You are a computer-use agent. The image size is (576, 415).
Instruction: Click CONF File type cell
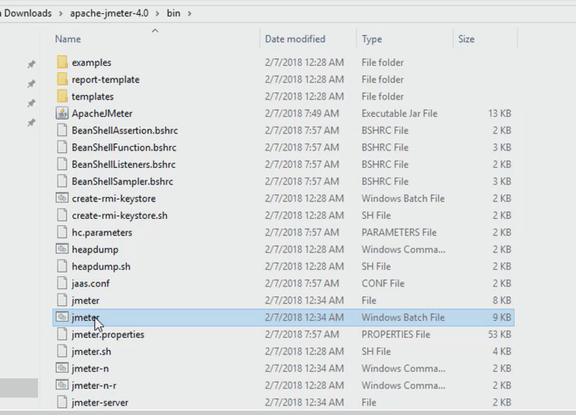pyautogui.click(x=383, y=284)
